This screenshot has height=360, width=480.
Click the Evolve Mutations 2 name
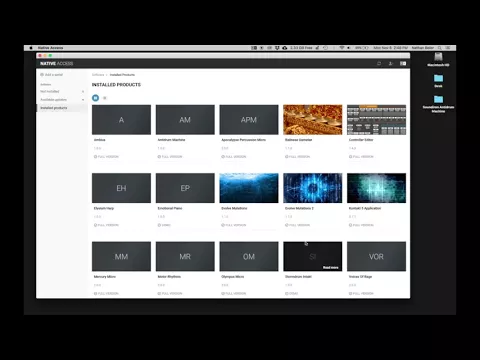(299, 208)
